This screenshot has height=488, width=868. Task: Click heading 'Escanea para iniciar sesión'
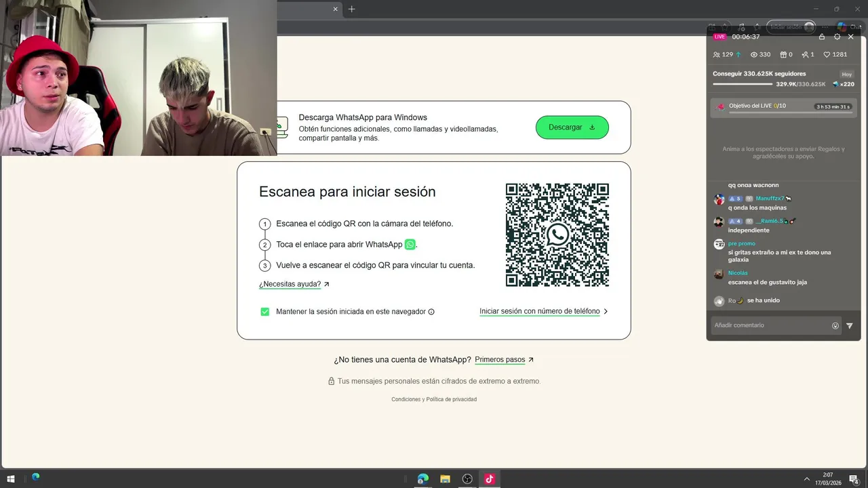347,192
